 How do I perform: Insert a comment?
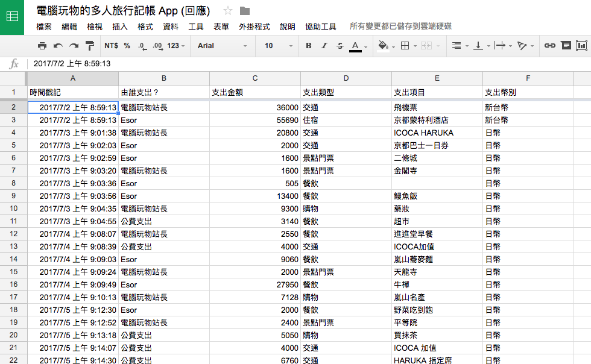(566, 46)
